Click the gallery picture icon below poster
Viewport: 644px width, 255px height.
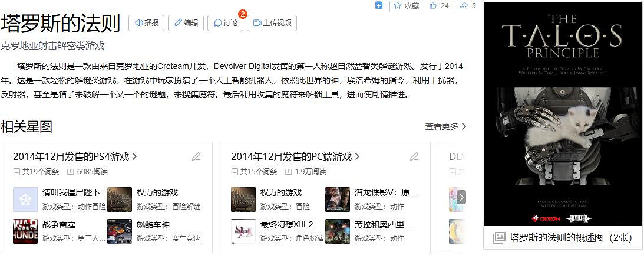[x=498, y=238]
